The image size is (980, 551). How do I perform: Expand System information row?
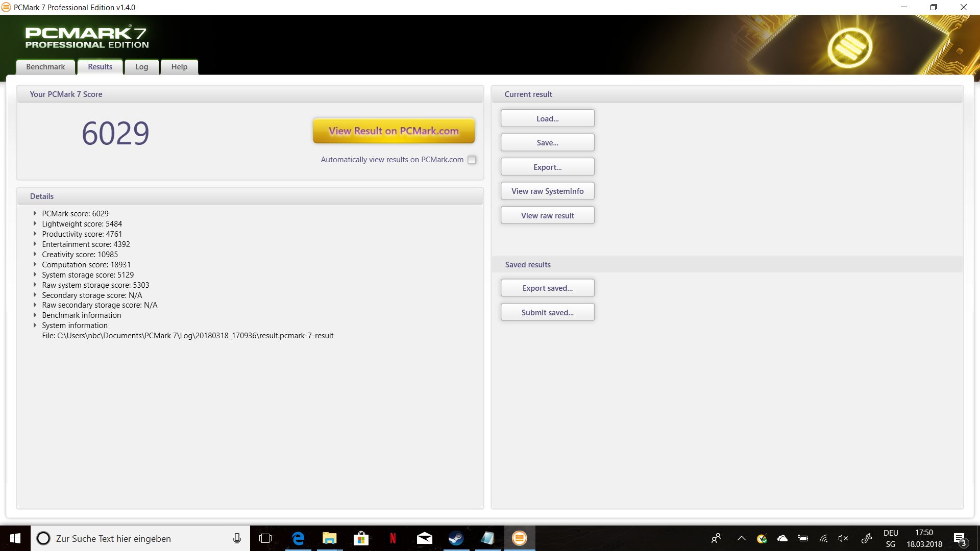tap(35, 325)
